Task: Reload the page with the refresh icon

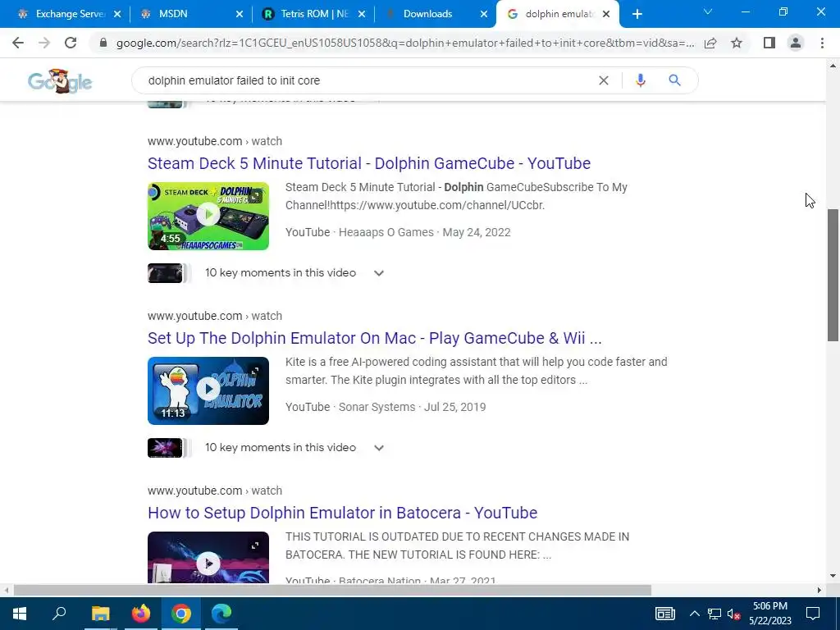Action: pyautogui.click(x=71, y=43)
